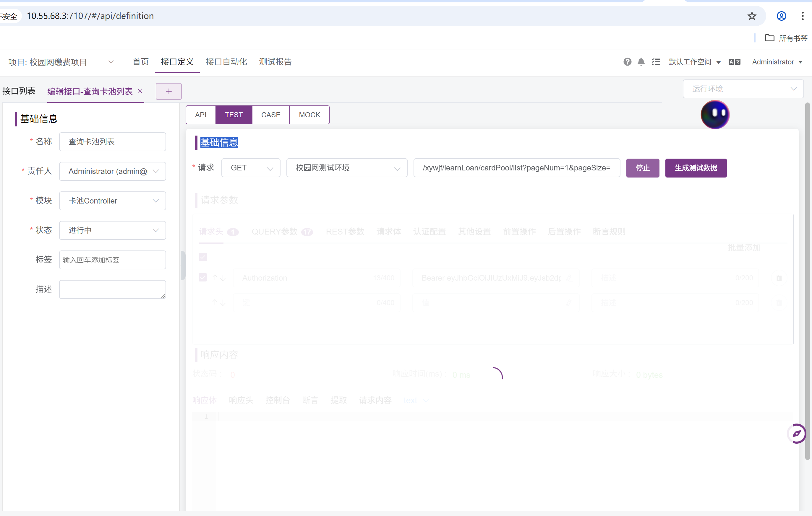Viewport: 812px width, 516px height.
Task: Click the compass guide icon
Action: click(797, 433)
